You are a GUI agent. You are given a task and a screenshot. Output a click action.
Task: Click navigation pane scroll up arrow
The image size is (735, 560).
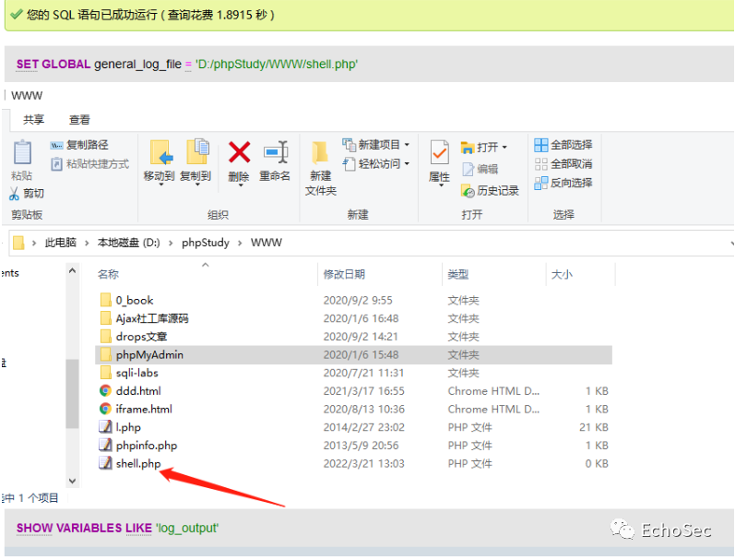(x=72, y=270)
